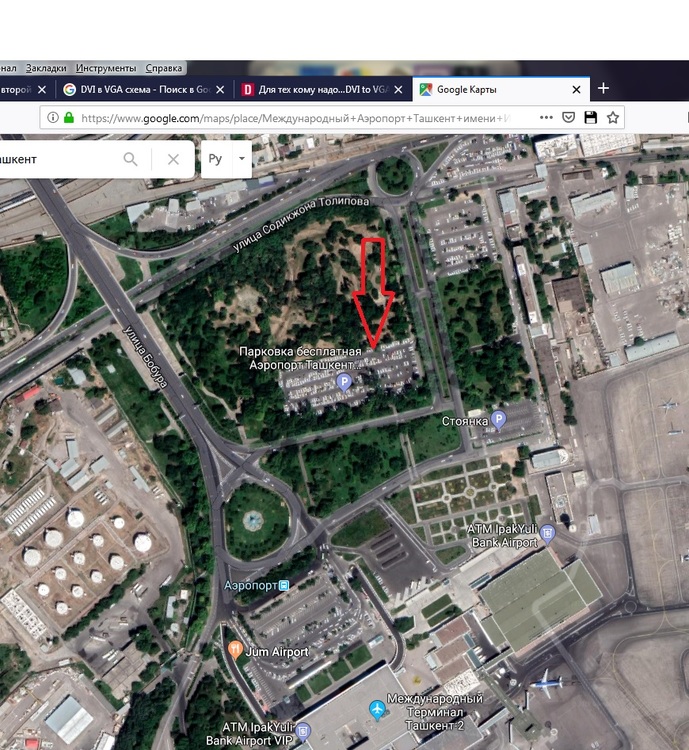
Task: Click the Парковка бесплатная parking marker
Action: pyautogui.click(x=344, y=382)
